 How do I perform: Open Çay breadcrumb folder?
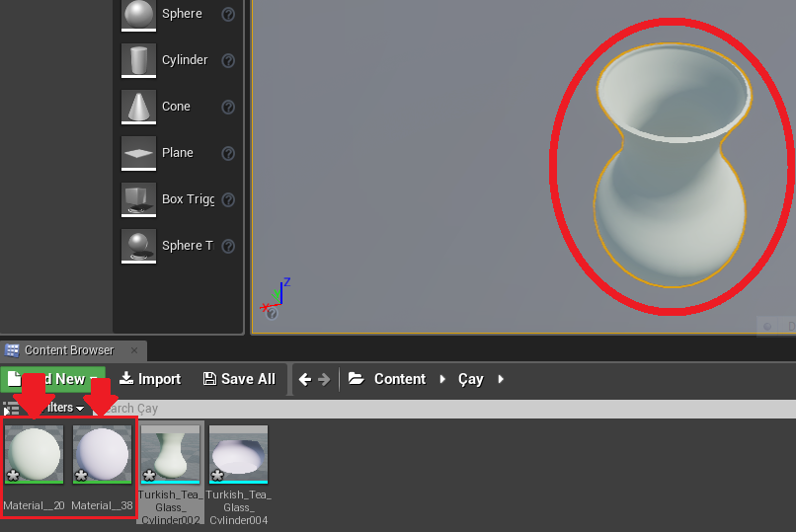[471, 379]
